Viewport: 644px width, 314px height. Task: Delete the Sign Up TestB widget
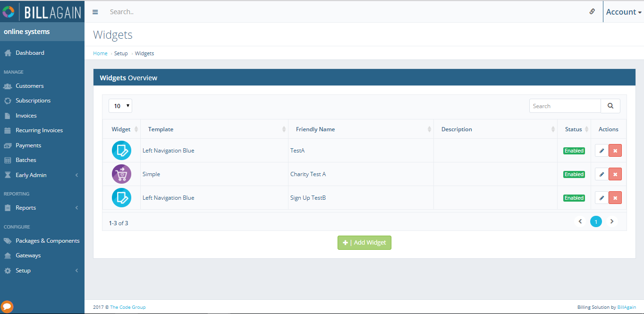pyautogui.click(x=615, y=198)
